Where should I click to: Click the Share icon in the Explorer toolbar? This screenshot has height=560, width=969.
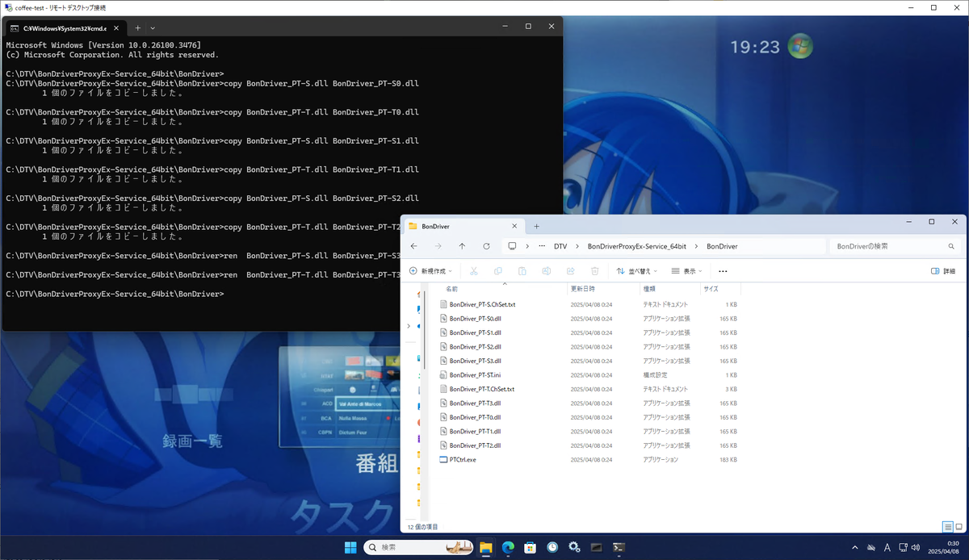[x=571, y=271]
